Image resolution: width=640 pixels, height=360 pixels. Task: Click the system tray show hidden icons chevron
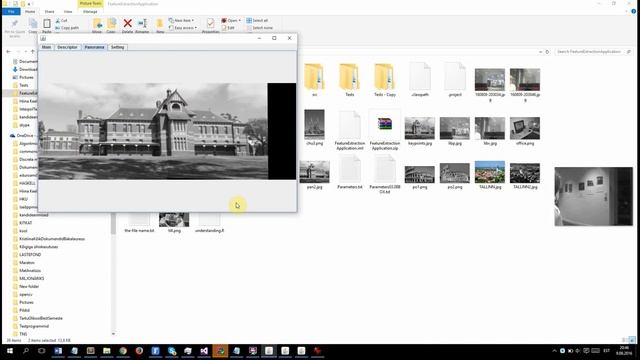[x=554, y=351]
